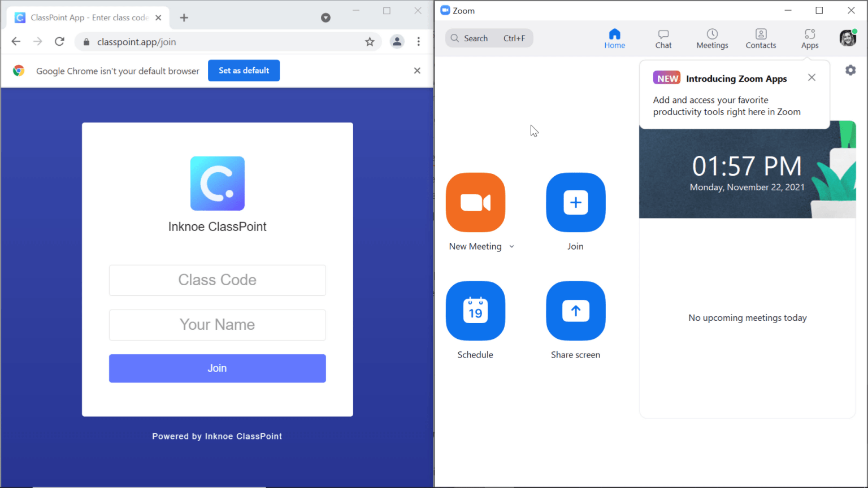Reload the ClassPoint page
The image size is (868, 488).
tap(59, 41)
